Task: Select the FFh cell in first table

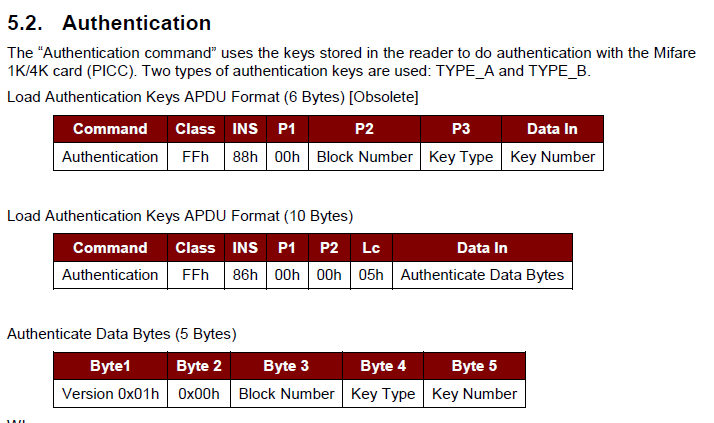Action: [195, 157]
